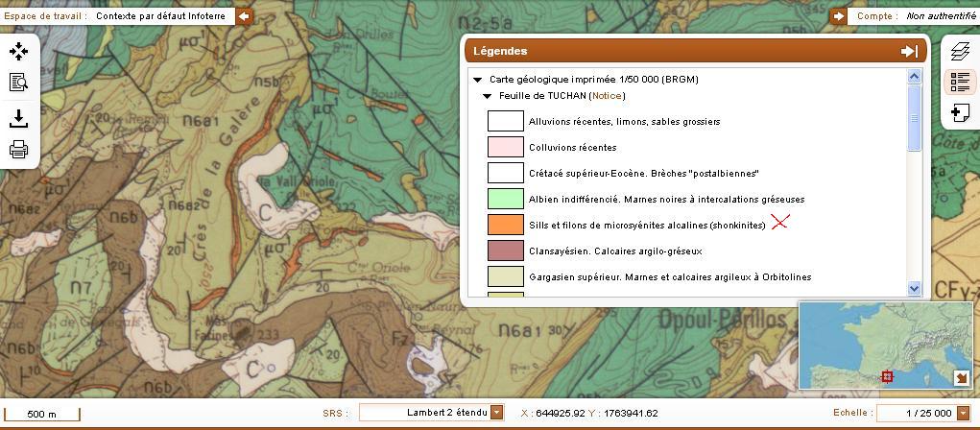Open the Echelle scale dropdown
The image size is (980, 430).
pyautogui.click(x=962, y=413)
